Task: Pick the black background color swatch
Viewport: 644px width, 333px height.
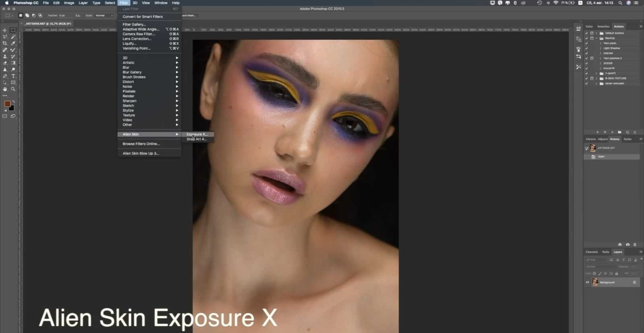Action: pyautogui.click(x=12, y=108)
